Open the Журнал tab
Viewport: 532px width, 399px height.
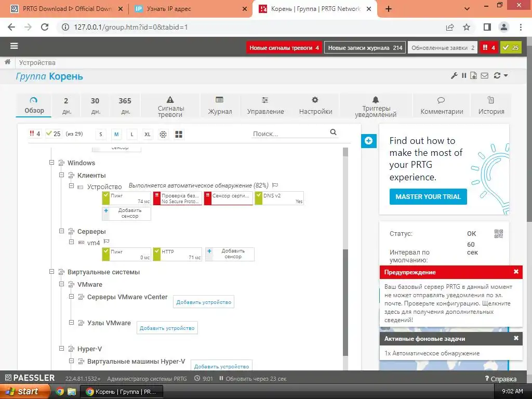tap(220, 105)
